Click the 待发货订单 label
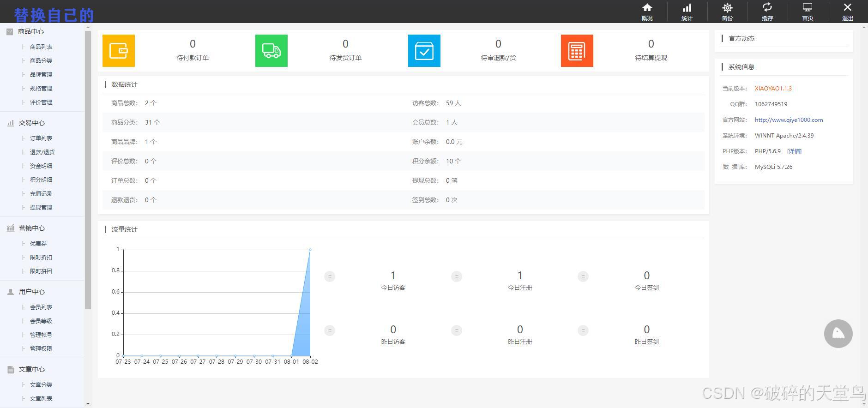The height and width of the screenshot is (408, 868). coord(345,58)
